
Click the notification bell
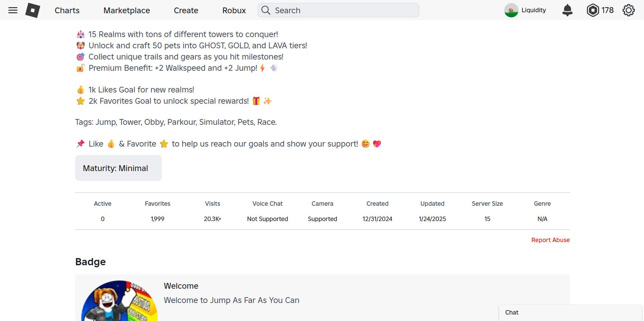[x=567, y=10]
